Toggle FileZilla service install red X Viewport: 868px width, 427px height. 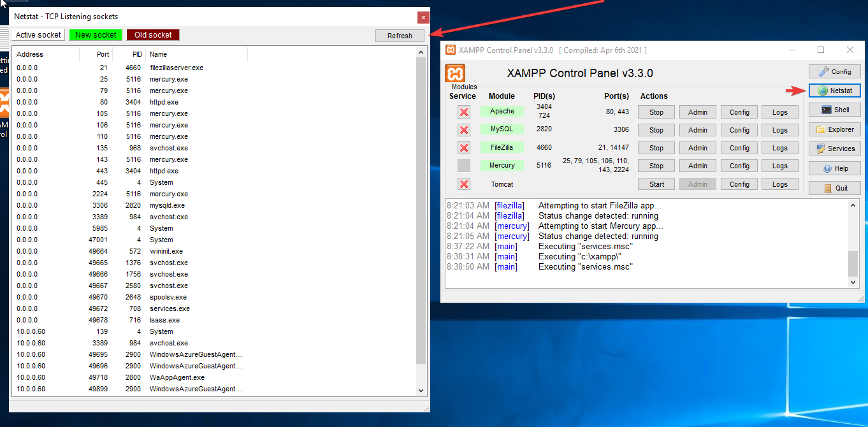click(464, 148)
